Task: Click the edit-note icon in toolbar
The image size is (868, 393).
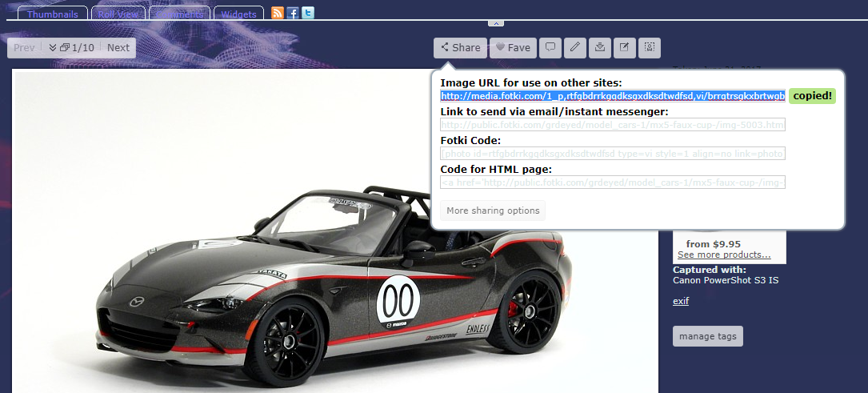Action: point(624,48)
